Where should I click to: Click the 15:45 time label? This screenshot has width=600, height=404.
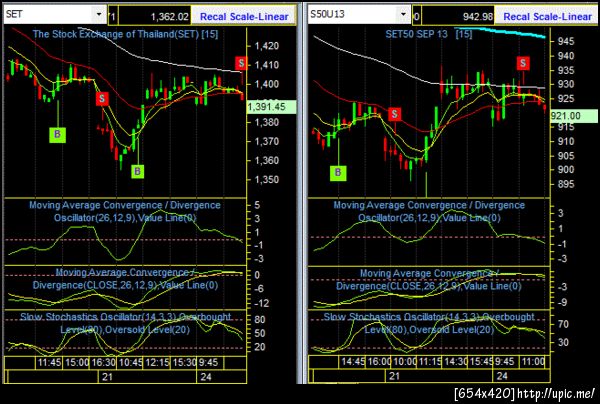481,362
